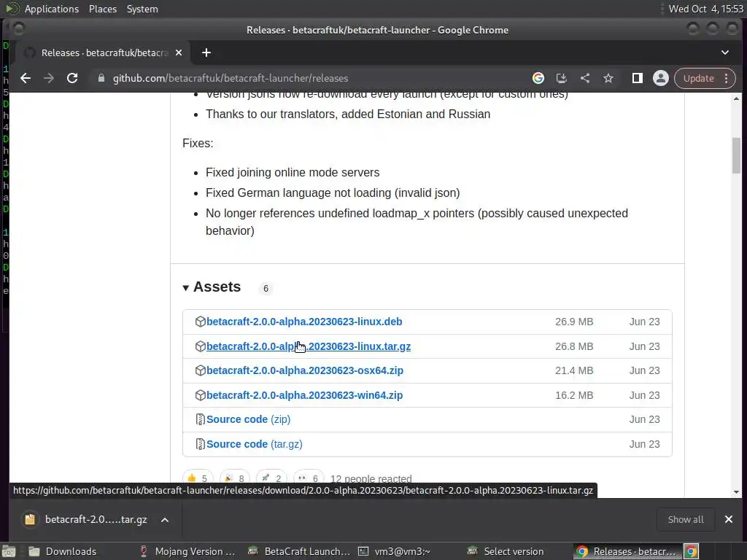Viewport: 747px width, 560px height.
Task: Click the Chrome Update button
Action: 698,78
